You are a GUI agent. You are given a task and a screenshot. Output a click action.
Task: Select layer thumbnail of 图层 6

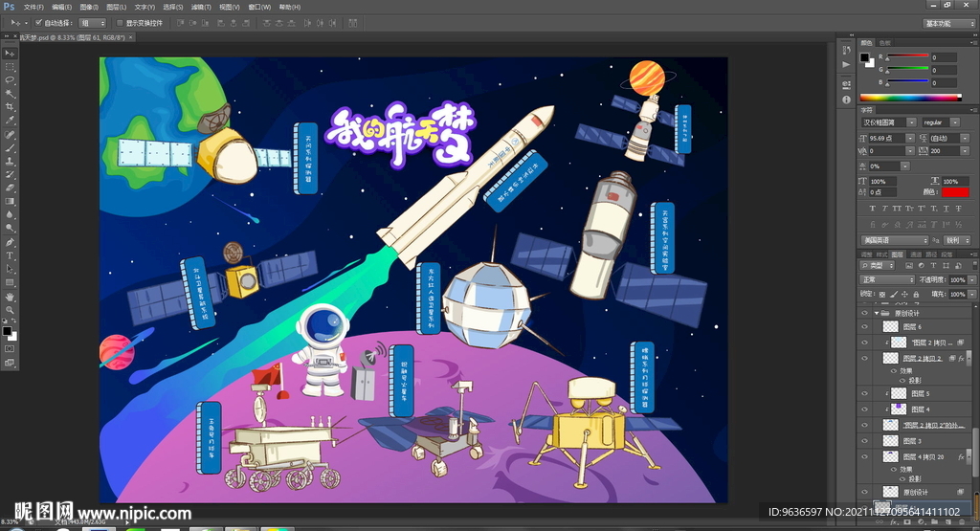tap(890, 326)
